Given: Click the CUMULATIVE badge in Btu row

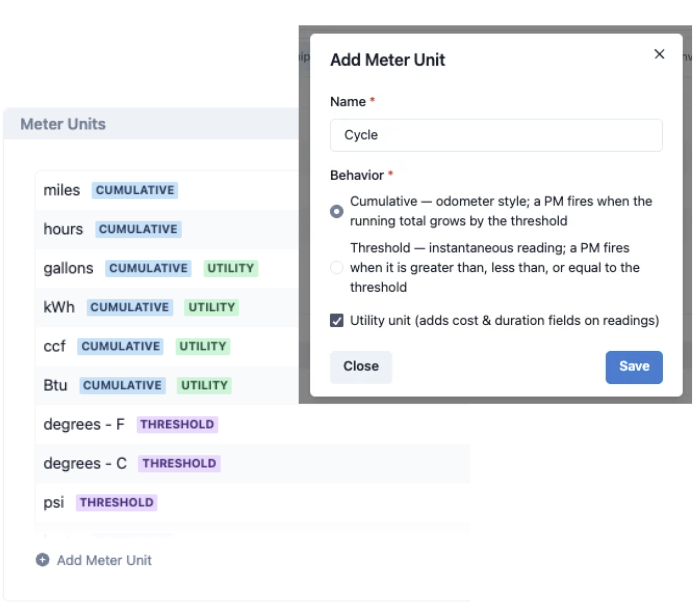Looking at the screenshot, I should (x=123, y=385).
